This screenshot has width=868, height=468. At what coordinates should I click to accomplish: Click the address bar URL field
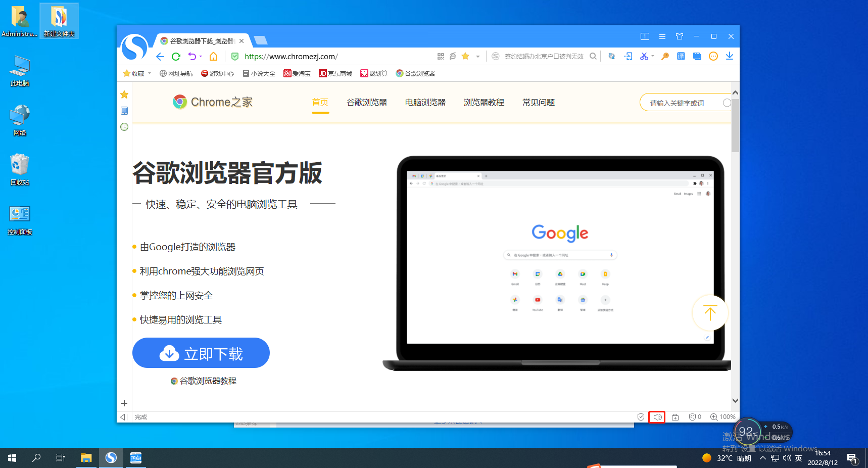pos(333,57)
